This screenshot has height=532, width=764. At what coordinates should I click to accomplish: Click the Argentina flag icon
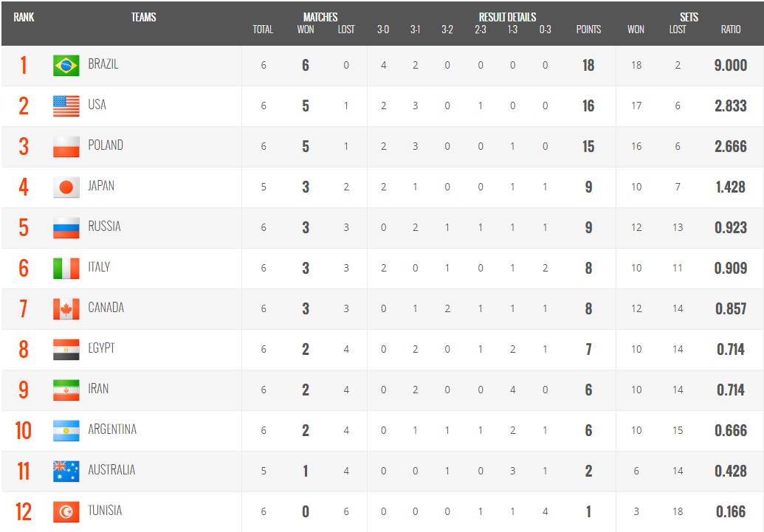[x=66, y=431]
